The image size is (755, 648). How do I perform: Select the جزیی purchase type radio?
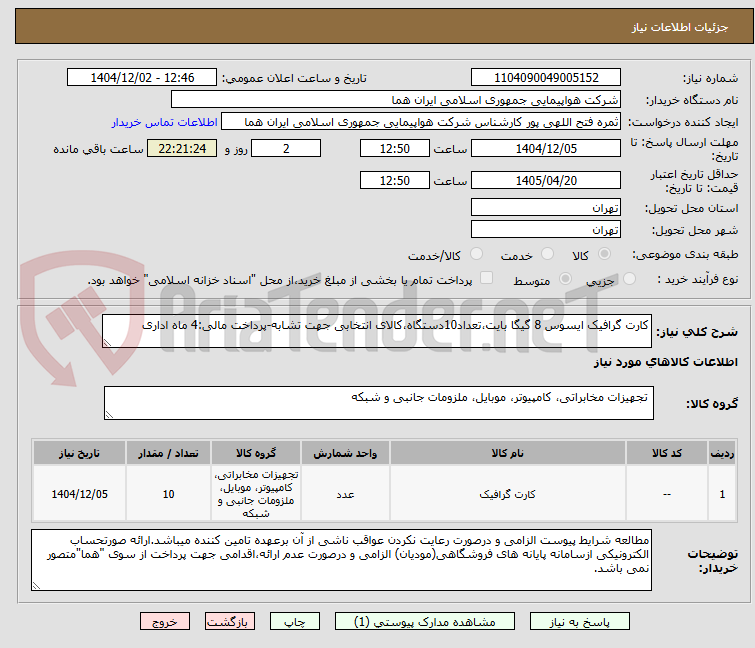[629, 279]
